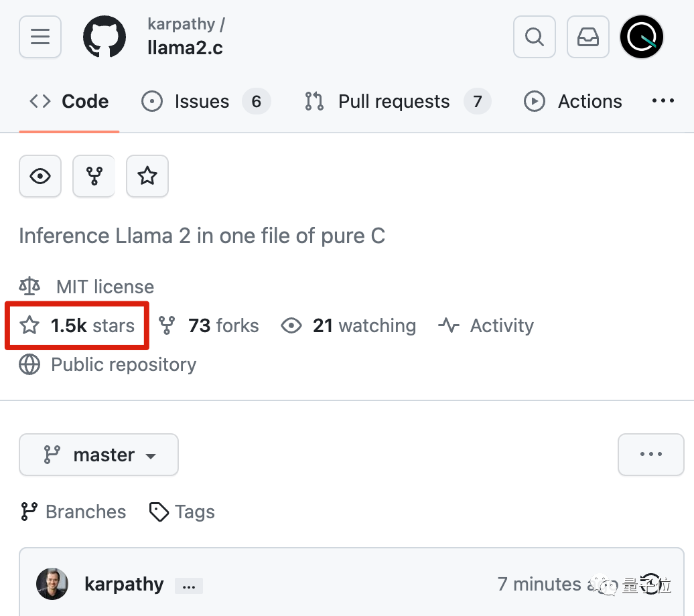Click the Activity pulse link

[487, 326]
